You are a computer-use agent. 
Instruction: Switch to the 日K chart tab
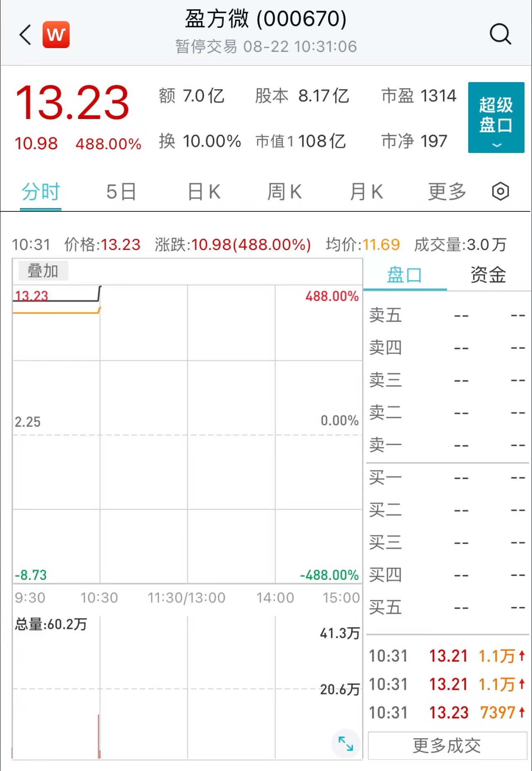(x=204, y=192)
